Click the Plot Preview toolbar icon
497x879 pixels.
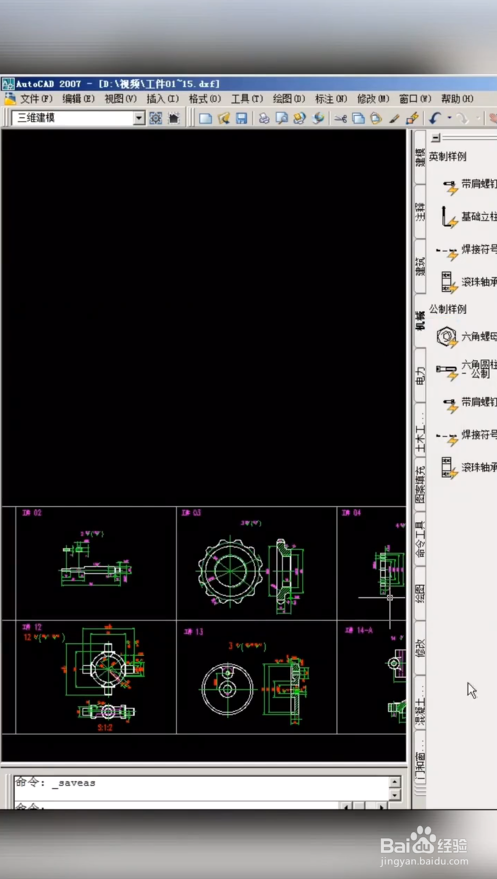coord(282,118)
